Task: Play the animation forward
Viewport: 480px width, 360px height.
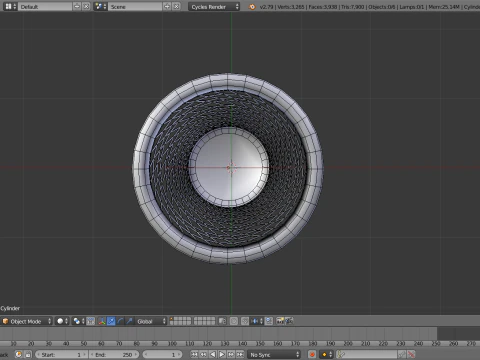Action: (222, 354)
